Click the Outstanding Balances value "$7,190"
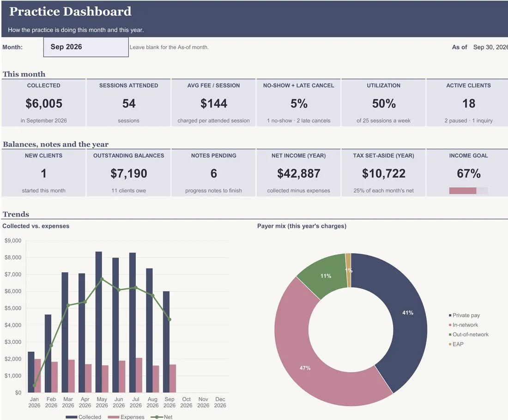 [129, 174]
